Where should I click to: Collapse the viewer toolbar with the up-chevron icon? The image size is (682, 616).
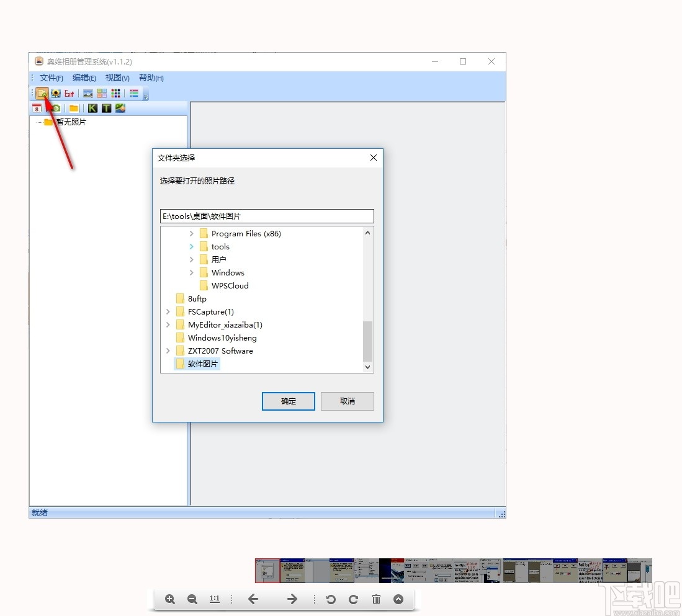coord(398,599)
